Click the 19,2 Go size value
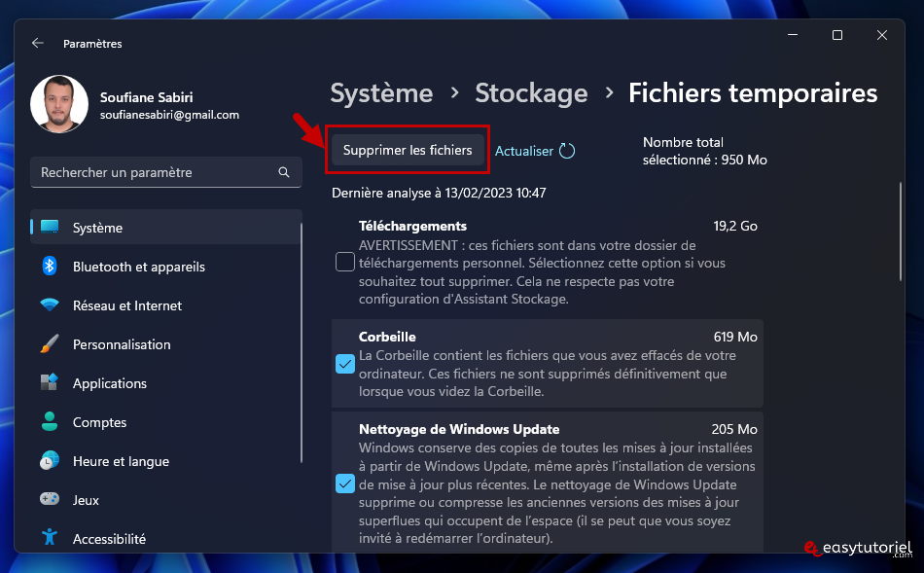 [x=735, y=226]
